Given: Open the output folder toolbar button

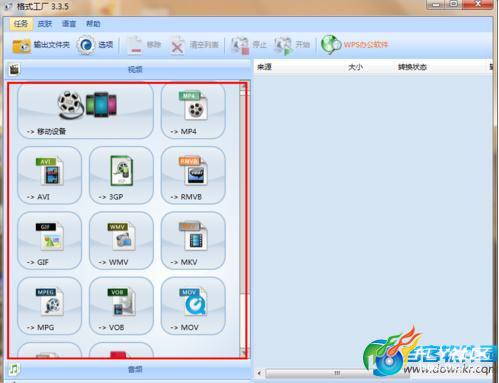Looking at the screenshot, I should click(x=41, y=45).
